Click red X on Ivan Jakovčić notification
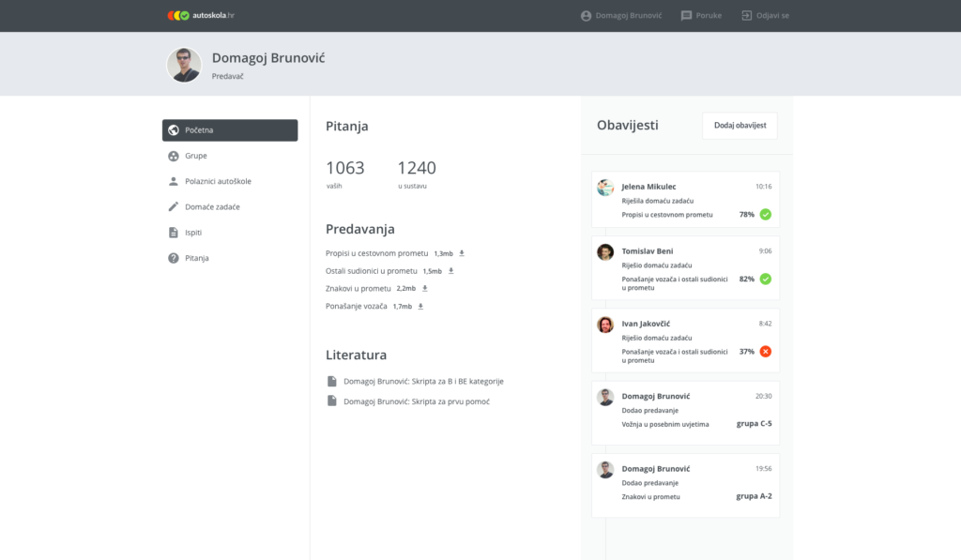The image size is (961, 560). tap(765, 352)
